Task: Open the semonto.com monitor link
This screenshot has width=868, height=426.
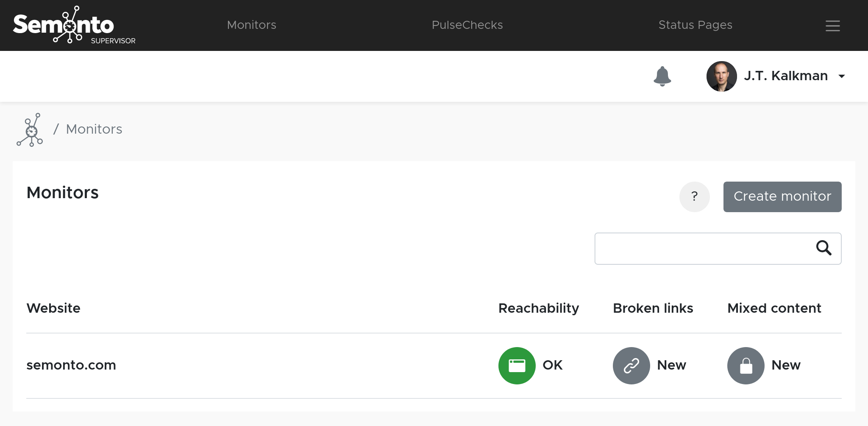Action: 71,365
